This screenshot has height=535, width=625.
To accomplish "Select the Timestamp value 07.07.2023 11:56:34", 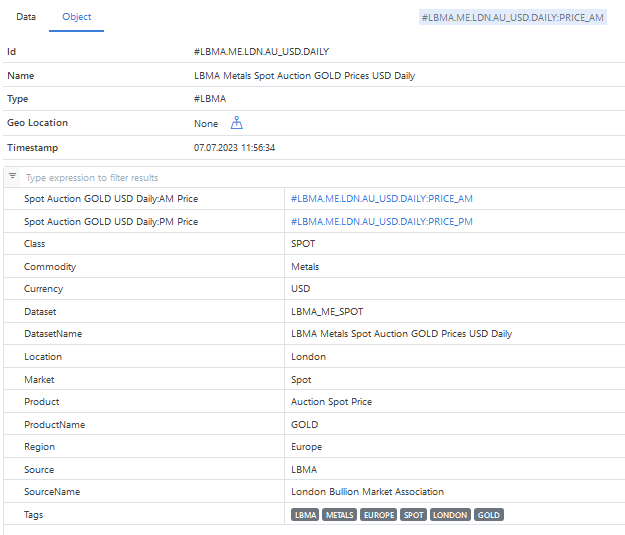I will pos(234,148).
